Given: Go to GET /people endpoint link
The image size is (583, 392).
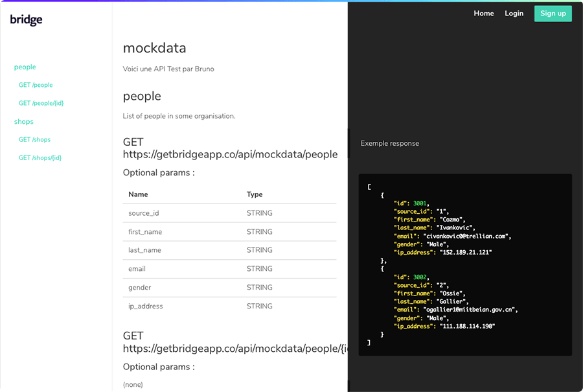Looking at the screenshot, I should point(36,85).
